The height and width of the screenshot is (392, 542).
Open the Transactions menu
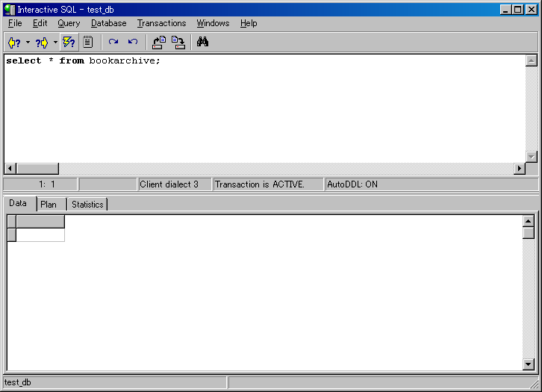[x=161, y=23]
